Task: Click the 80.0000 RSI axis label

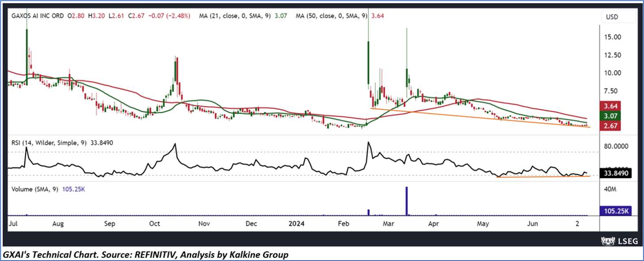Action: pos(616,146)
